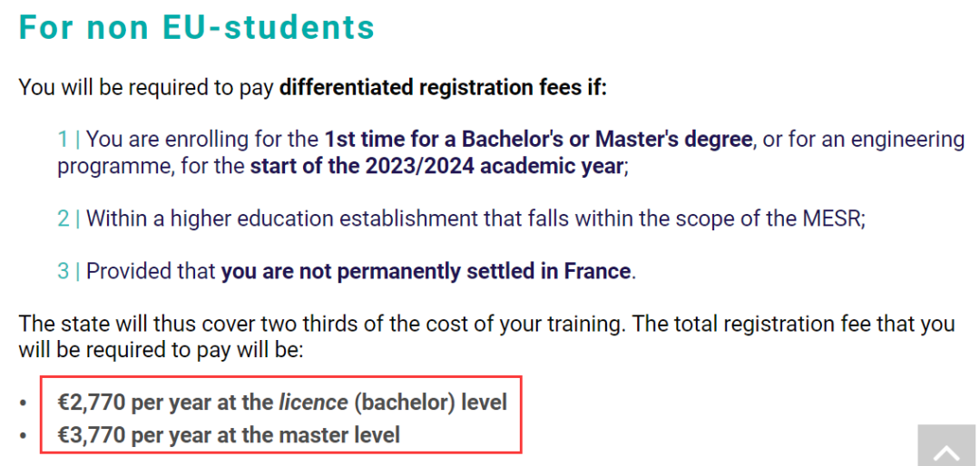Click the number 2 list marker

pyautogui.click(x=64, y=218)
